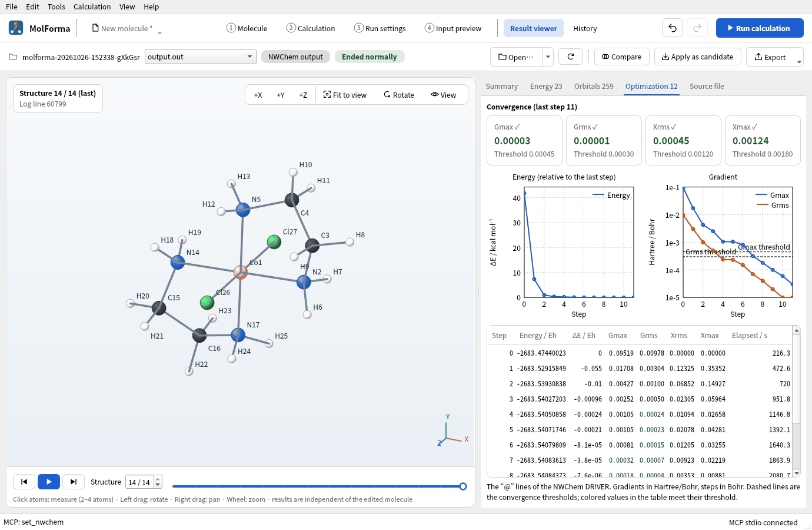Click the NWChem output badge
The width and height of the screenshot is (812, 530).
pos(295,57)
